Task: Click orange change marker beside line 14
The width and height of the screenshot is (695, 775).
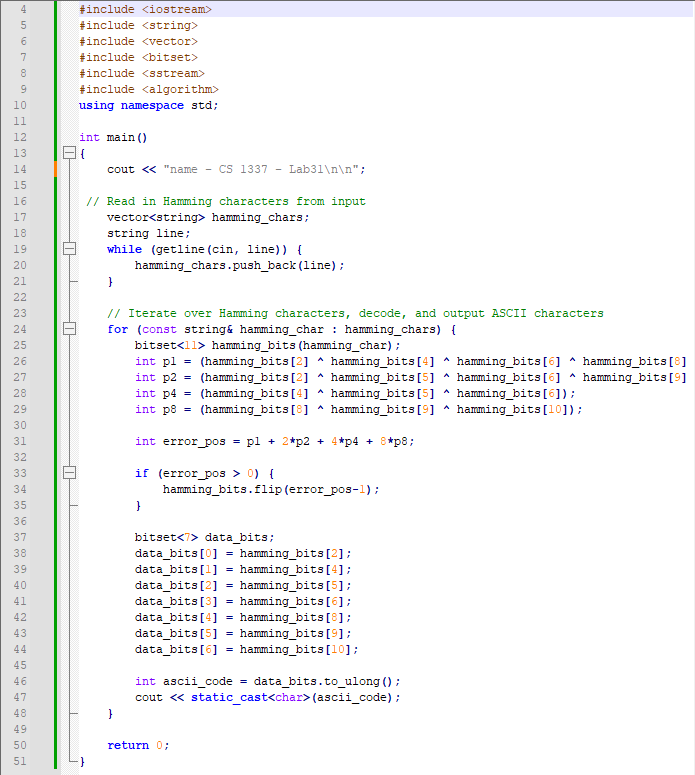Action: click(x=55, y=169)
